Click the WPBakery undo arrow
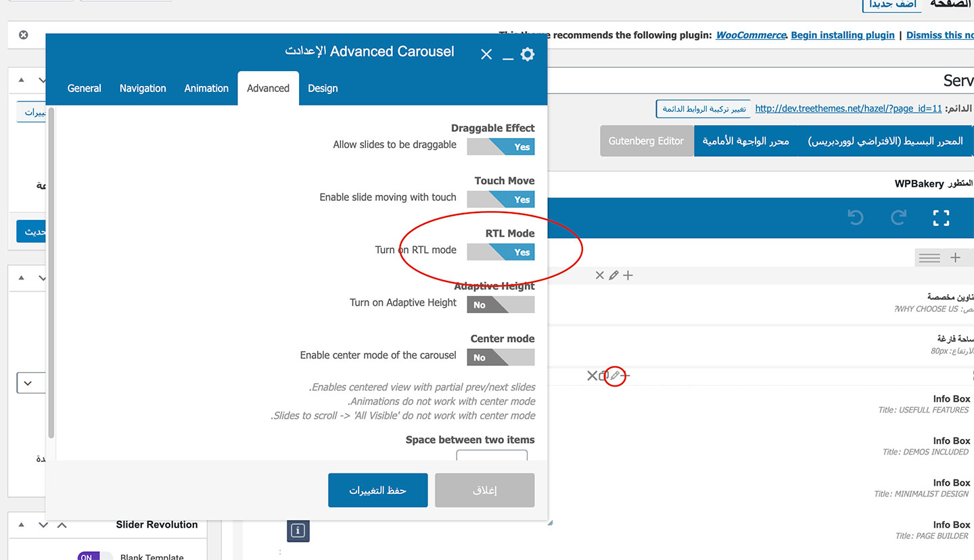Viewport: 974px width, 560px height. [856, 218]
